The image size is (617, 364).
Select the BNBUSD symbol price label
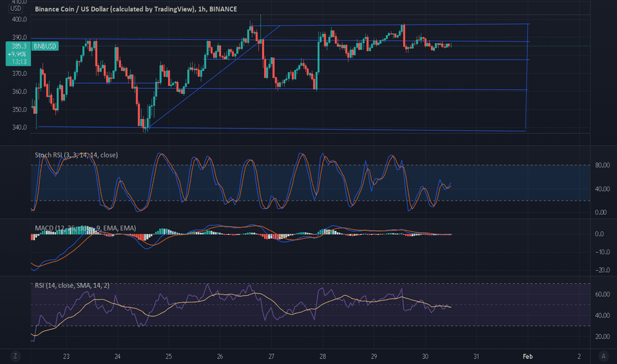coord(45,46)
